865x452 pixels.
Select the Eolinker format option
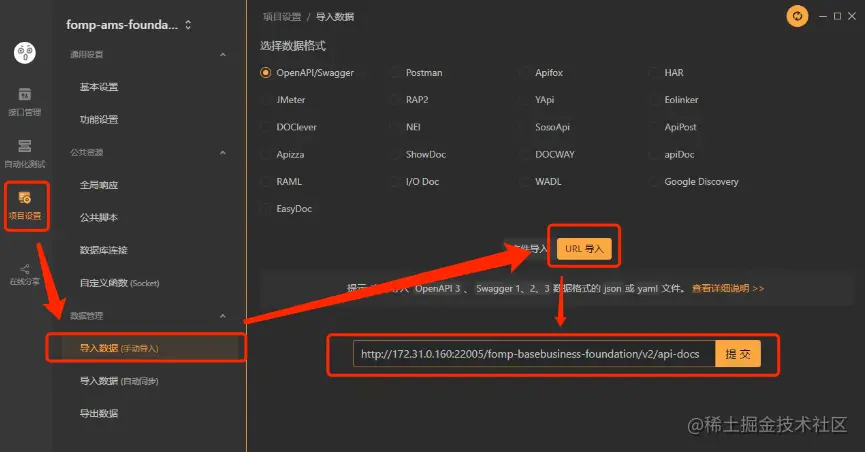click(x=674, y=100)
